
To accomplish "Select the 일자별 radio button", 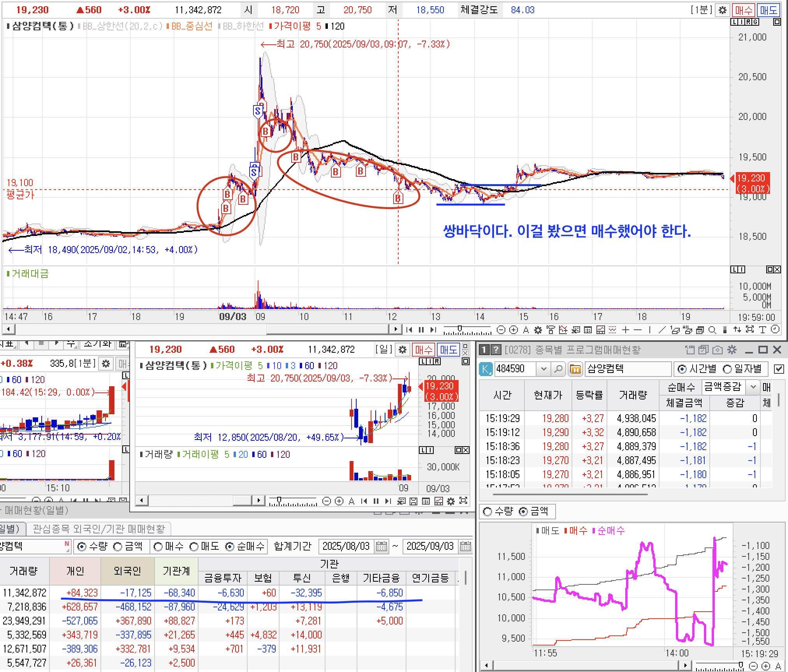I will coord(727,369).
